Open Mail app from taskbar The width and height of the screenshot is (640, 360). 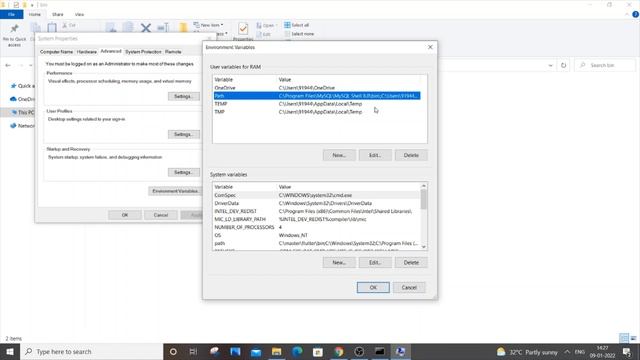tap(256, 351)
